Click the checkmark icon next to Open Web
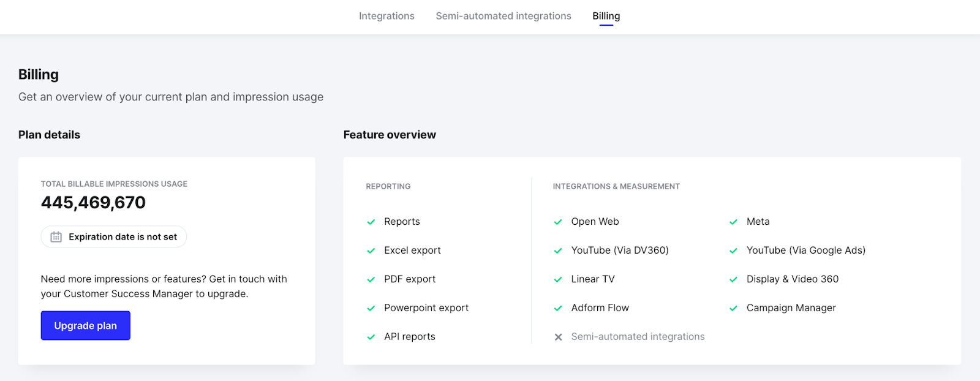The image size is (980, 381). (x=558, y=222)
